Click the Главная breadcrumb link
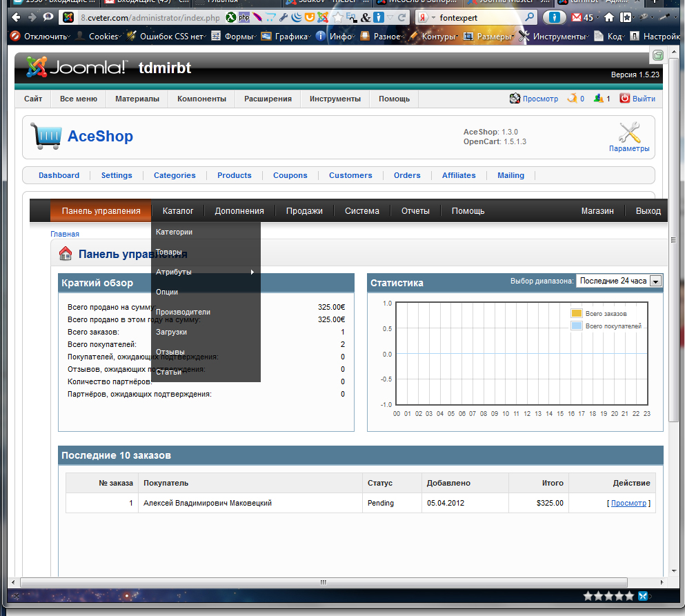 [x=65, y=234]
